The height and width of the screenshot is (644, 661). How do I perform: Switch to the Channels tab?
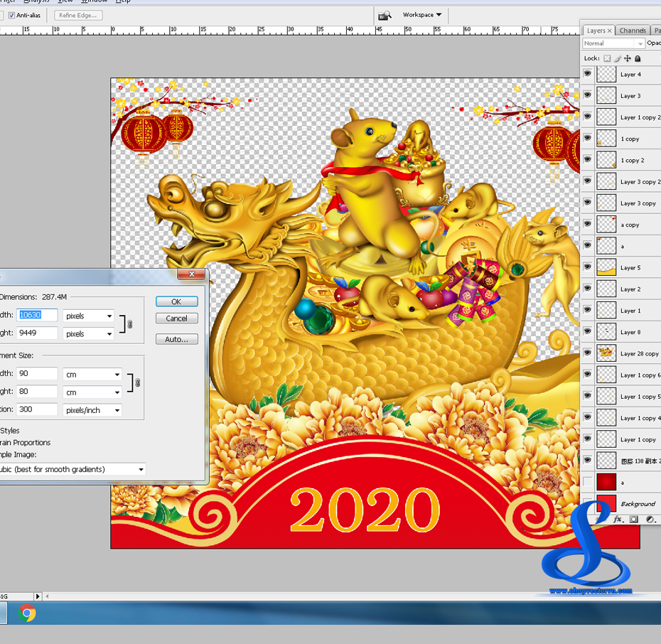632,31
